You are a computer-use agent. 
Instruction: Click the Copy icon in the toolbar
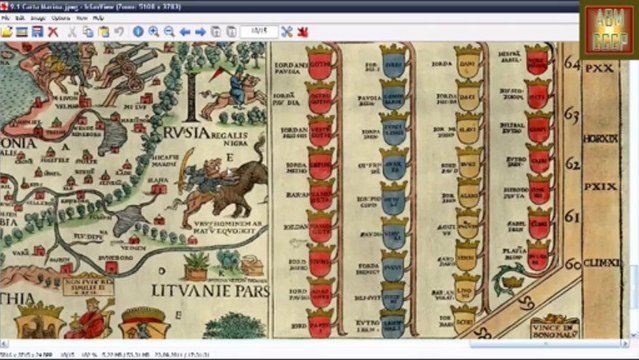pos(88,31)
